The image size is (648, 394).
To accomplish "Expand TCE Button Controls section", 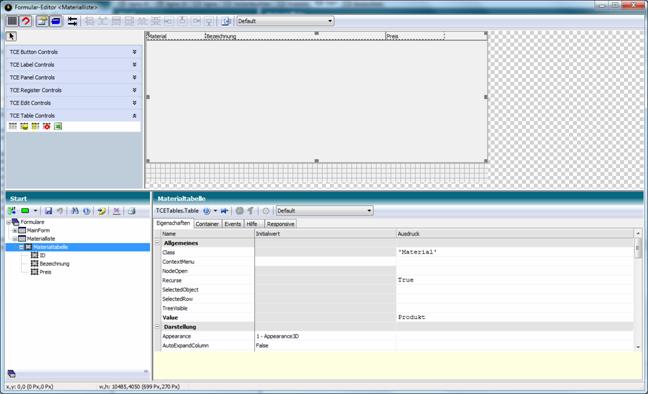I will pyautogui.click(x=73, y=52).
